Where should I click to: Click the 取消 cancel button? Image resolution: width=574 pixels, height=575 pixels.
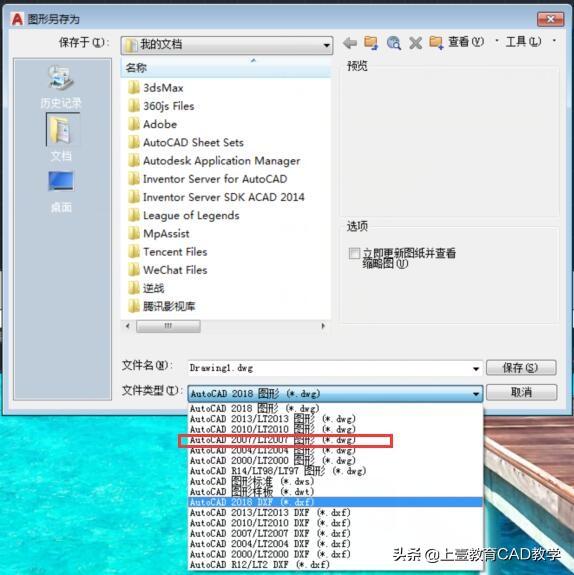point(521,392)
